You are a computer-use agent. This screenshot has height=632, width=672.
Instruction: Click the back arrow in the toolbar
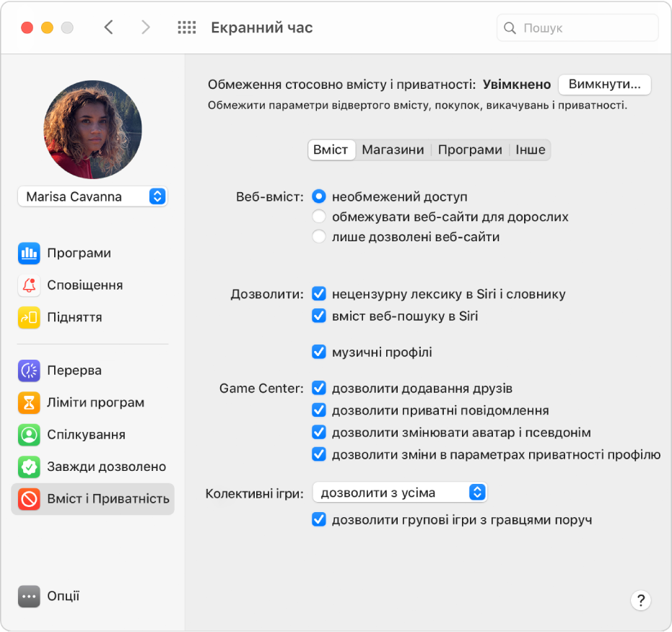[x=108, y=27]
